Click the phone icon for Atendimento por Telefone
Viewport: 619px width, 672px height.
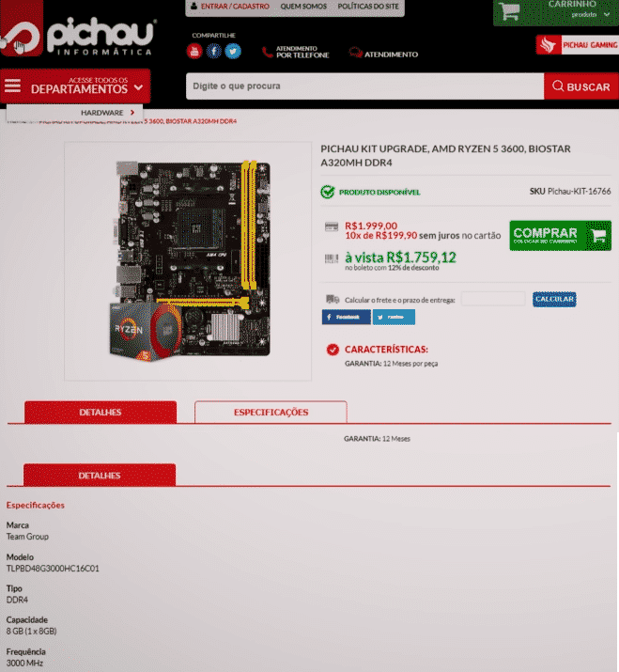[267, 52]
